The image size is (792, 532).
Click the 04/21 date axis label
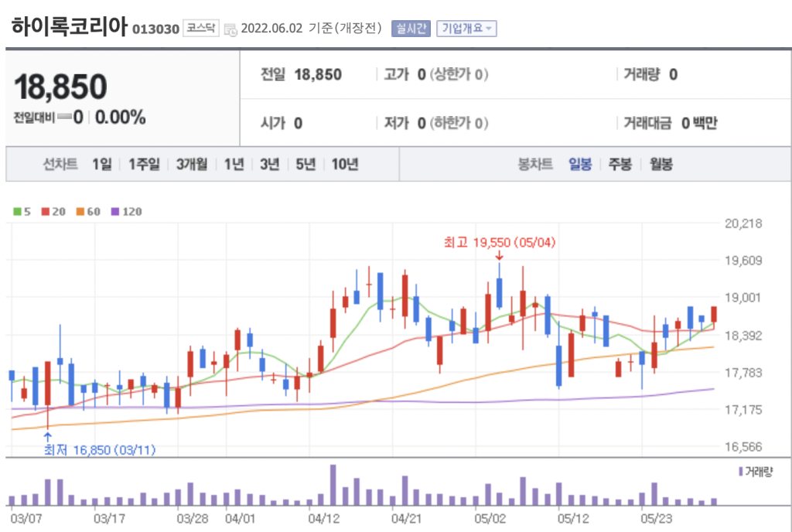click(x=407, y=518)
